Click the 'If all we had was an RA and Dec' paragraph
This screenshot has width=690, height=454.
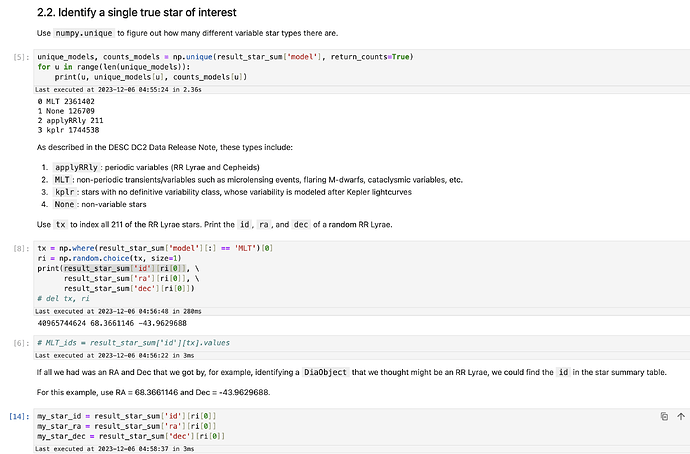pos(352,372)
